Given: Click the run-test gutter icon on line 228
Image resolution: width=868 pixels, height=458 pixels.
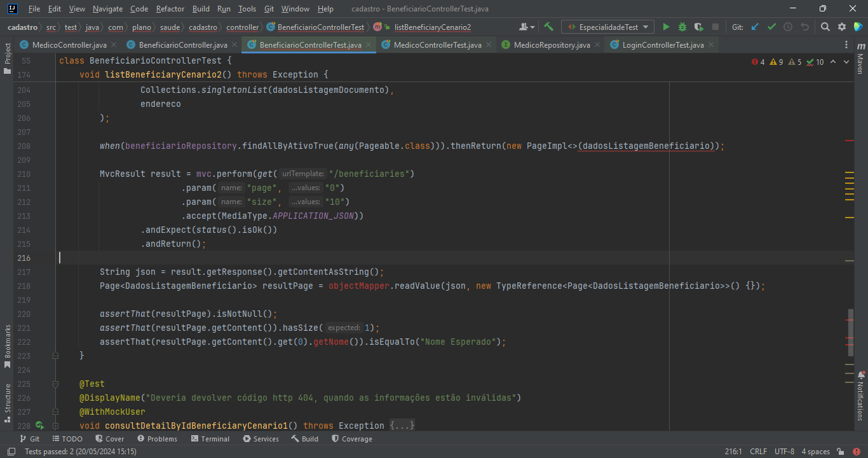Looking at the screenshot, I should [x=39, y=426].
